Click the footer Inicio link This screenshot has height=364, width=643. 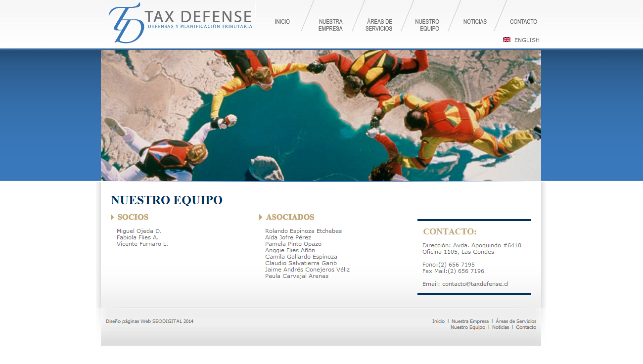[438, 321]
